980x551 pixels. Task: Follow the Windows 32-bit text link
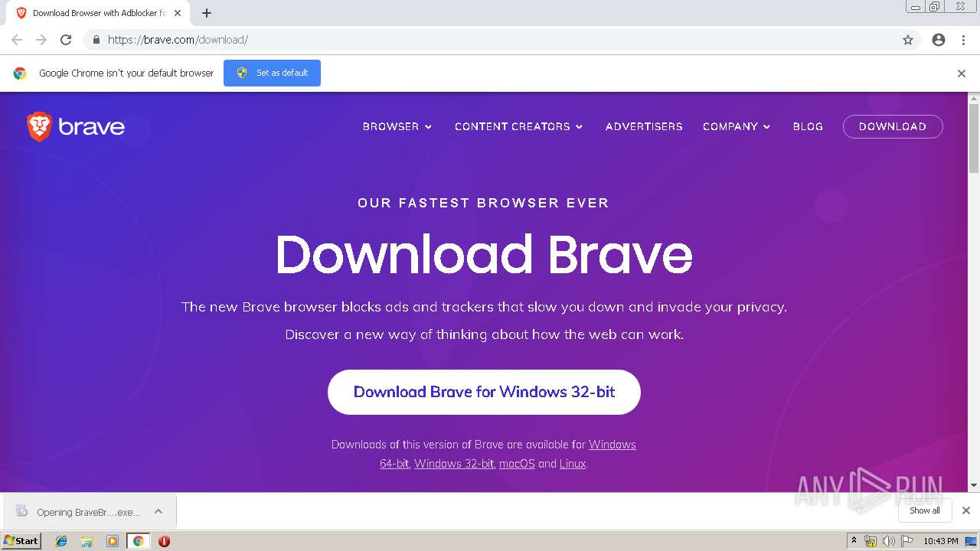454,464
